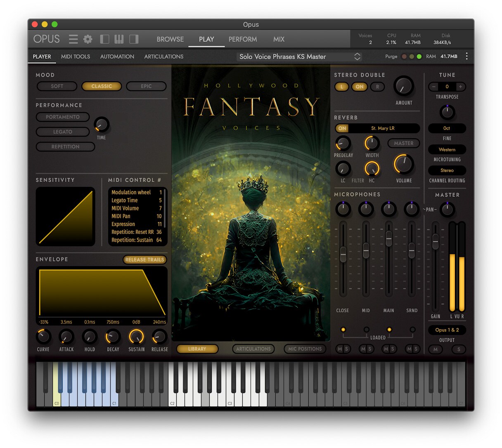Toggle CLOSE microphone loaded indicator
The width and height of the screenshot is (502, 448).
(343, 330)
